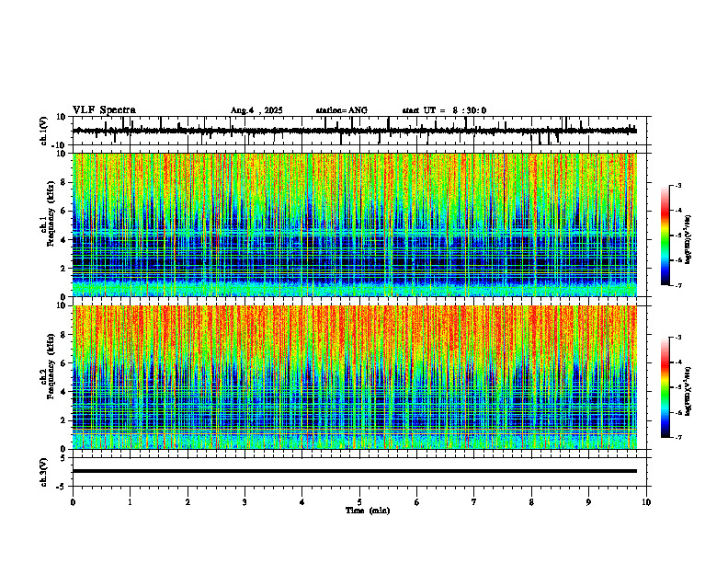728x563 pixels.
Task: Click the "Time (min)" axis label
Action: click(x=368, y=511)
